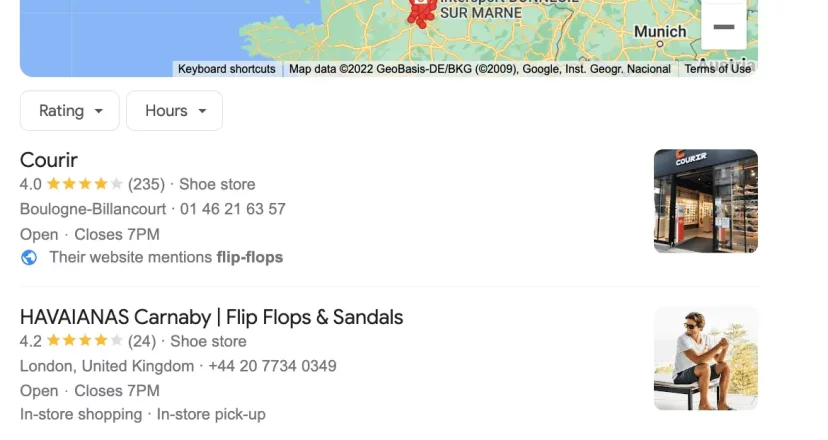This screenshot has height=440, width=828.
Task: Click the Rating dropdown arrow
Action: pos(99,111)
